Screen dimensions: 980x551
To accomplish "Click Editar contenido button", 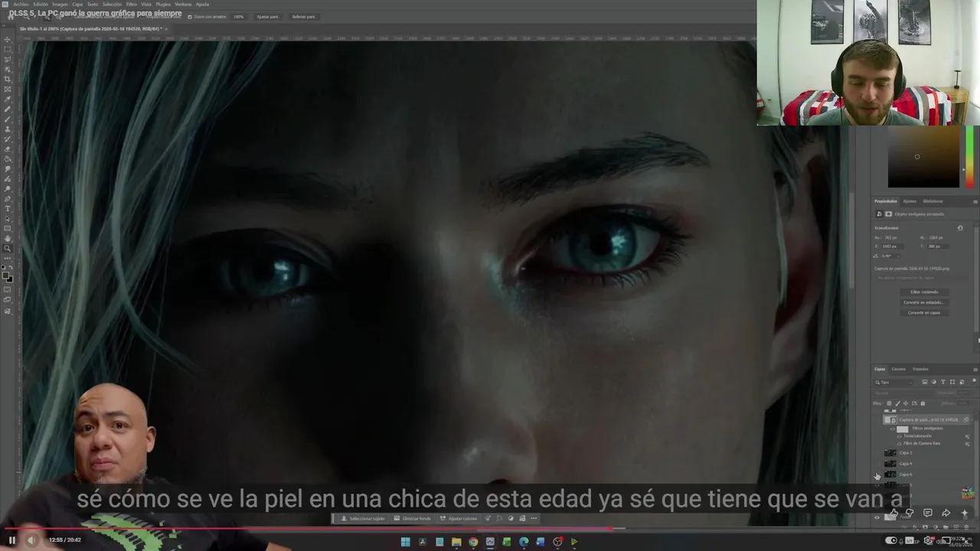I will click(924, 292).
